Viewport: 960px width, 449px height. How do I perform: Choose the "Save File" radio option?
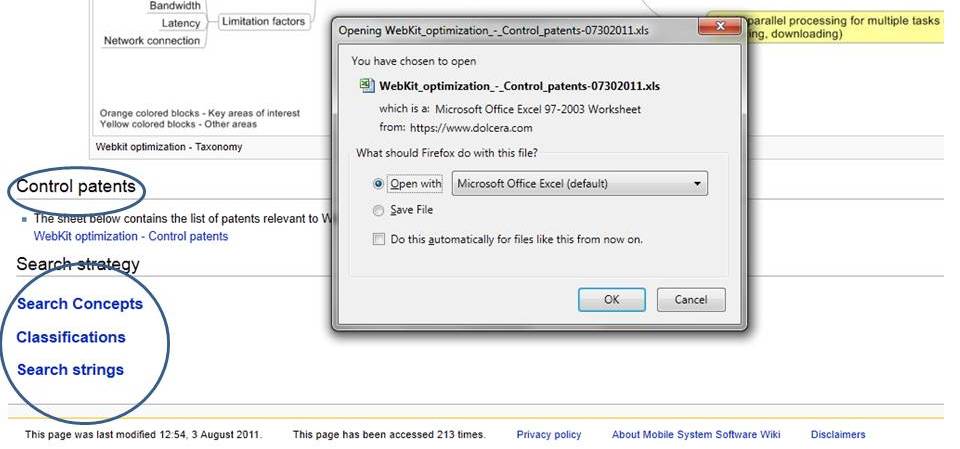tap(378, 211)
